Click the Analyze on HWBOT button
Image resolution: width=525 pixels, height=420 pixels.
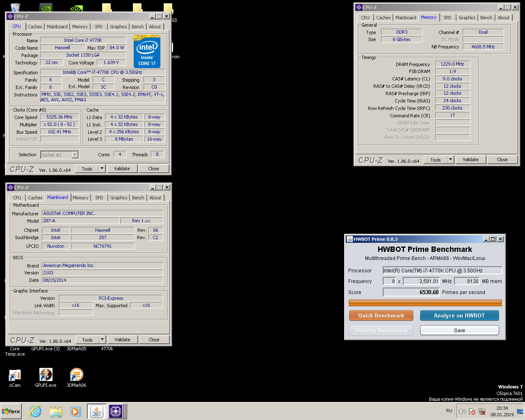pyautogui.click(x=459, y=315)
